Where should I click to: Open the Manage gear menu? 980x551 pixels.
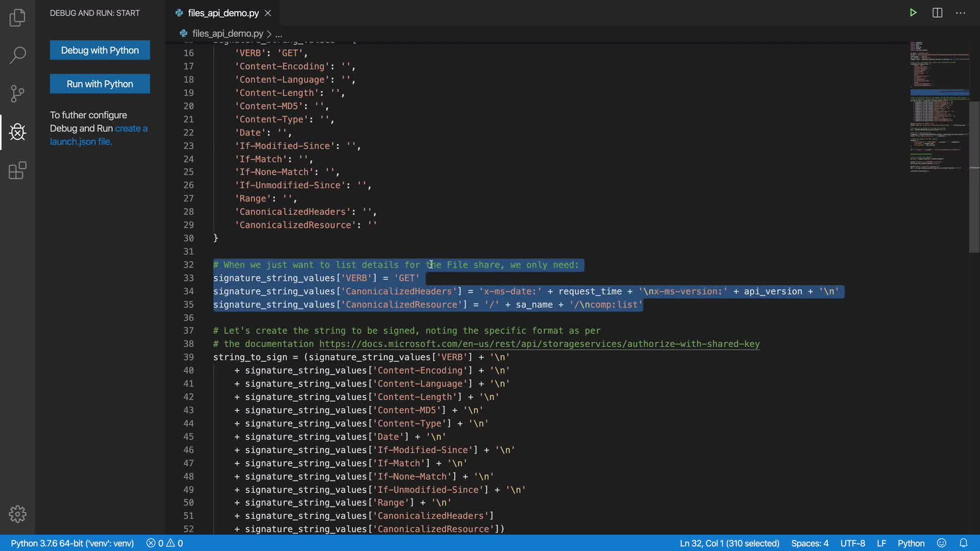(17, 514)
